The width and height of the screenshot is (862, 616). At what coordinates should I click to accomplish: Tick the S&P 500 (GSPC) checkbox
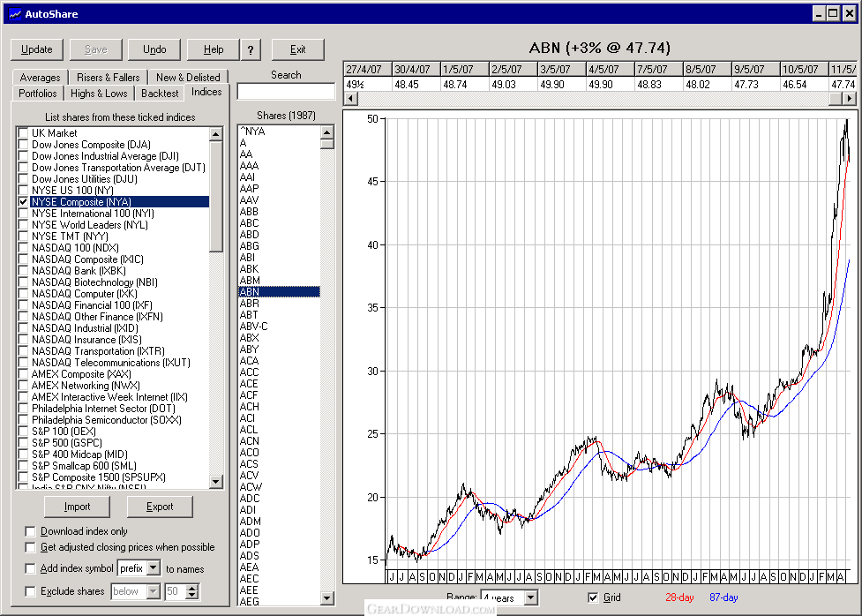[23, 443]
